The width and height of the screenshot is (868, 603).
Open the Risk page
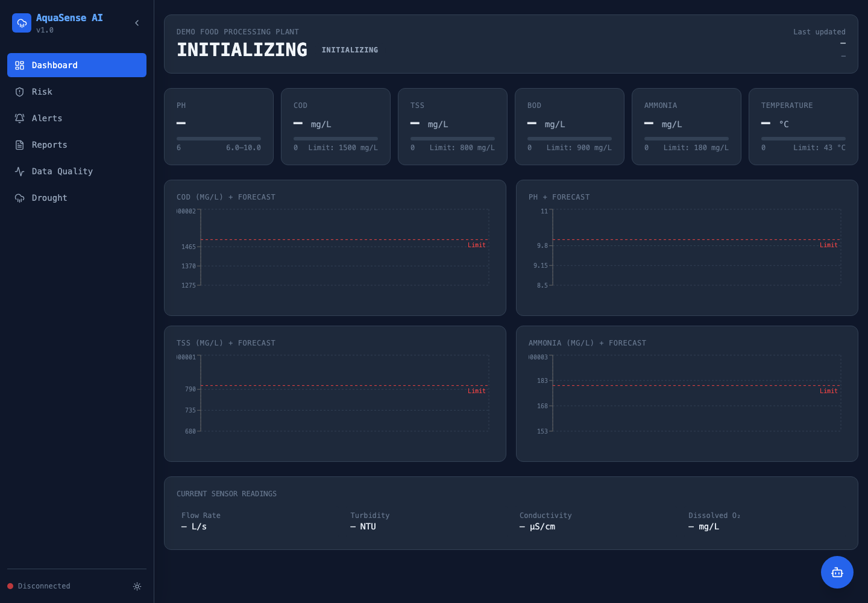pyautogui.click(x=77, y=92)
